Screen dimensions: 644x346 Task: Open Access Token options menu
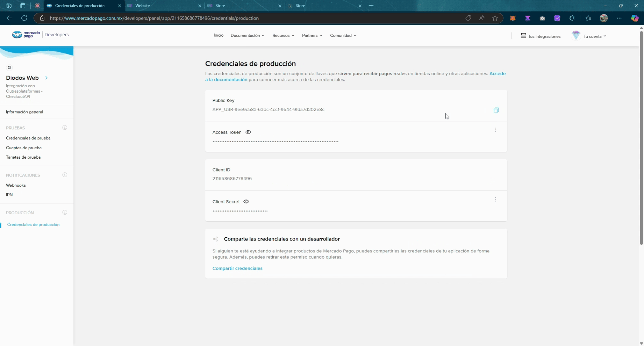(x=496, y=130)
